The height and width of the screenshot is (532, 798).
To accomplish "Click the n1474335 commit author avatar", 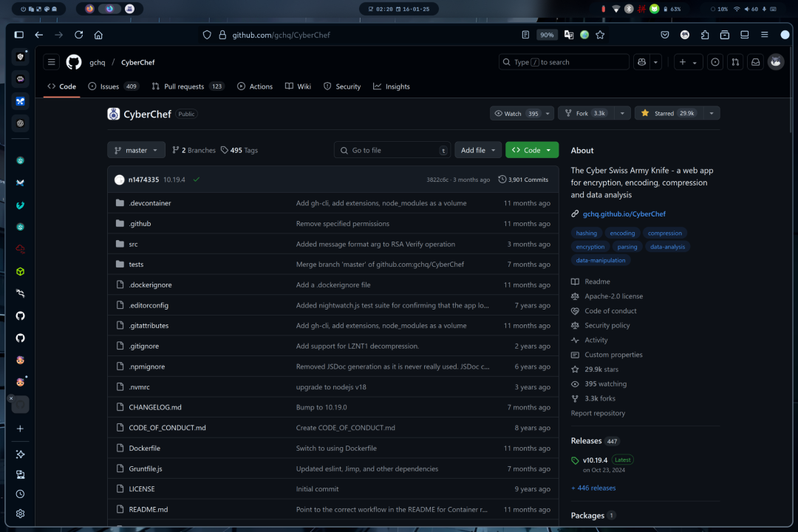I will click(120, 180).
